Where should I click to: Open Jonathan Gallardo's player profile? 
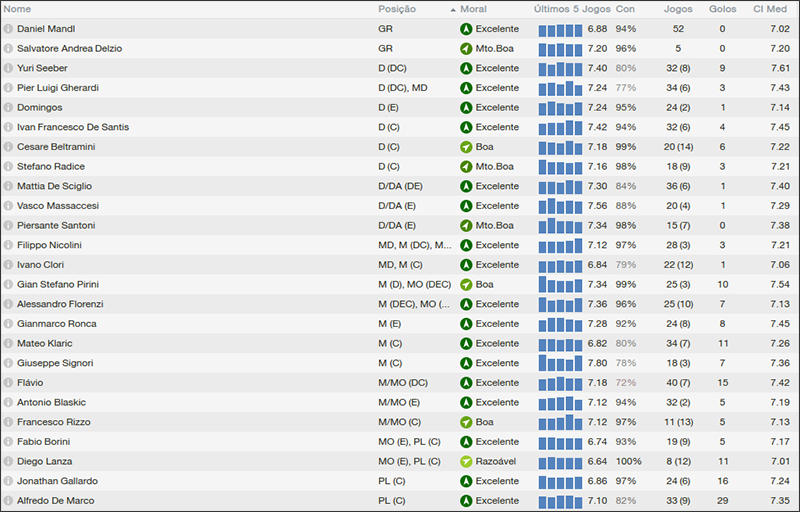pyautogui.click(x=57, y=480)
